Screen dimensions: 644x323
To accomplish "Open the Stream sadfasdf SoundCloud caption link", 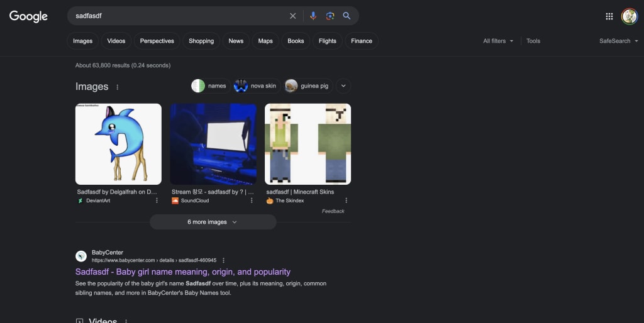I will coord(213,192).
